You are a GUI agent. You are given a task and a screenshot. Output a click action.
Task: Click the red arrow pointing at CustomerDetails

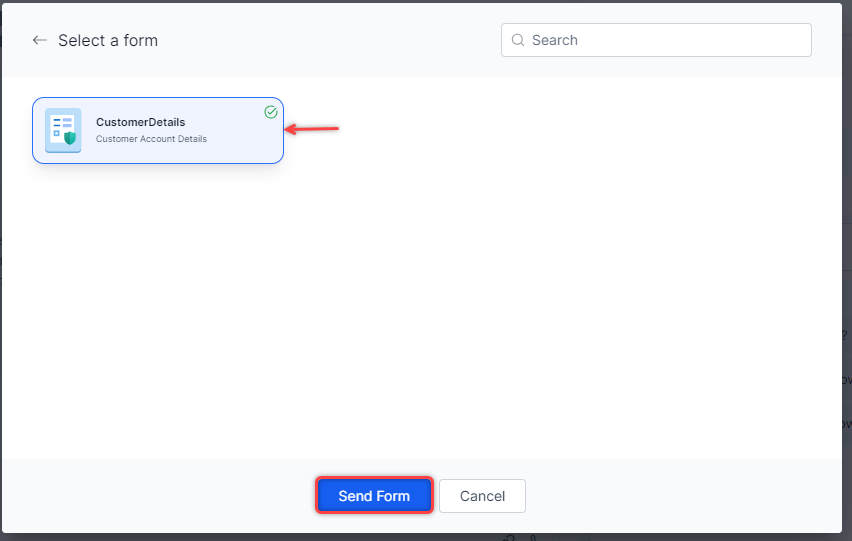coord(313,129)
